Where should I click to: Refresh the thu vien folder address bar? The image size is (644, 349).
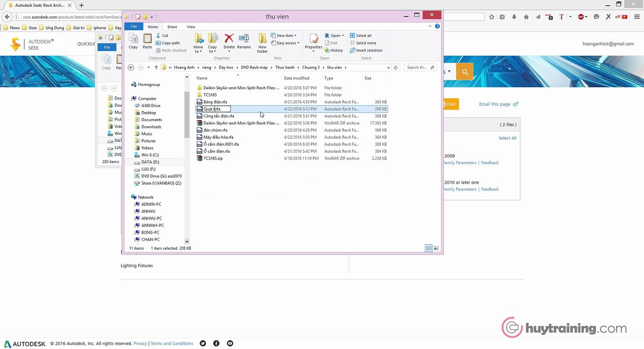pos(396,67)
